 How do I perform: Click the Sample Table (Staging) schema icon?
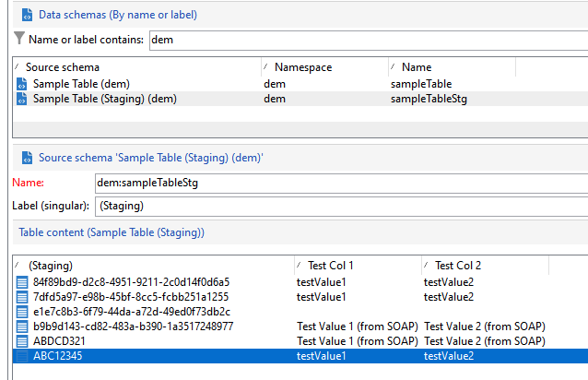click(22, 99)
